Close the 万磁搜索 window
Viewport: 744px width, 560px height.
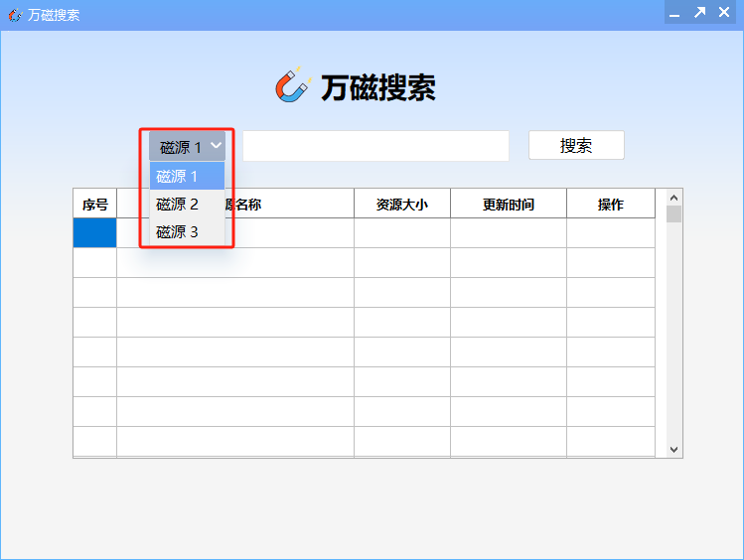pyautogui.click(x=724, y=13)
